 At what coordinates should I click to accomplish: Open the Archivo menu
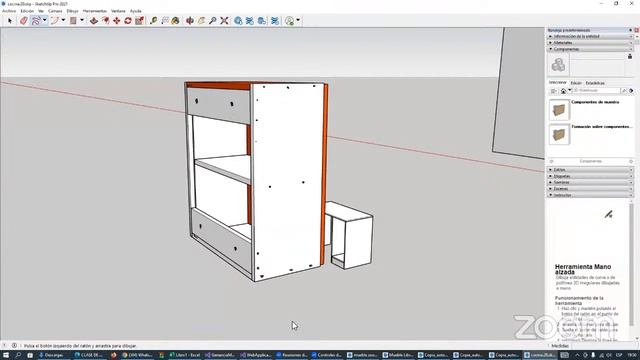(x=9, y=11)
